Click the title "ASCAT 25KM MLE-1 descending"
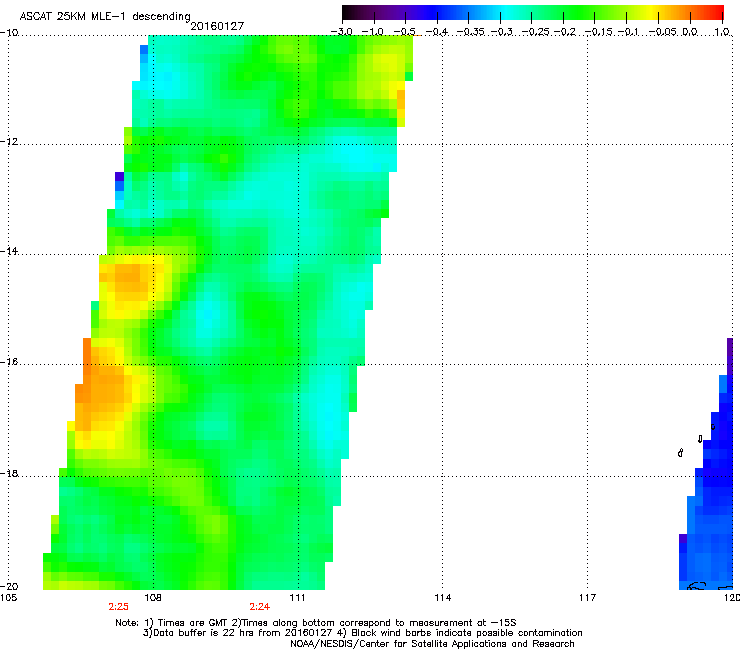 coord(105,17)
